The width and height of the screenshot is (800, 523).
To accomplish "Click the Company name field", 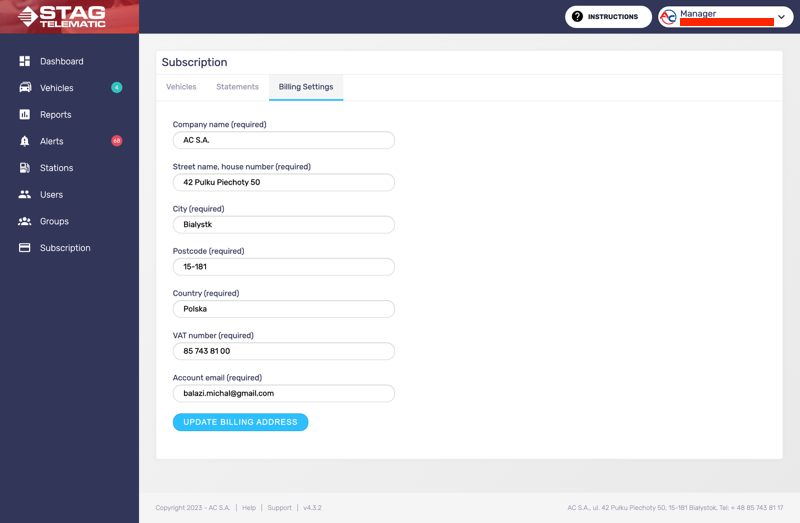I will (x=284, y=140).
